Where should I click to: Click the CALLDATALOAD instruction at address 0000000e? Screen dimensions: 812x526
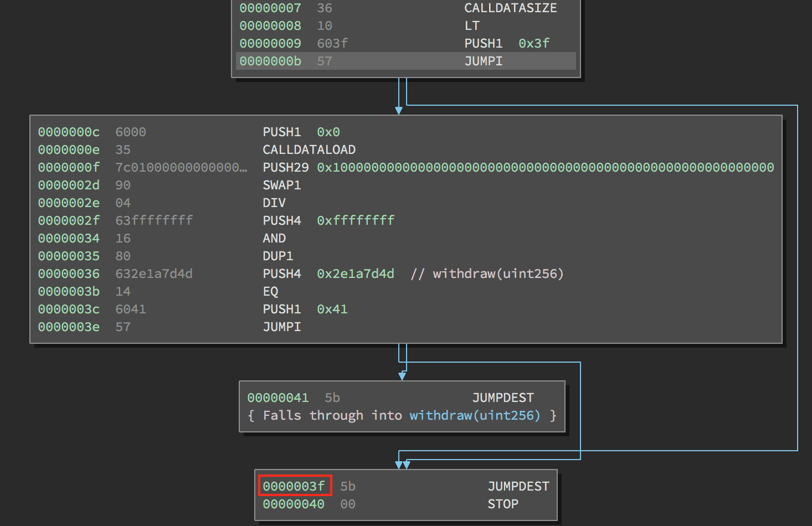309,149
